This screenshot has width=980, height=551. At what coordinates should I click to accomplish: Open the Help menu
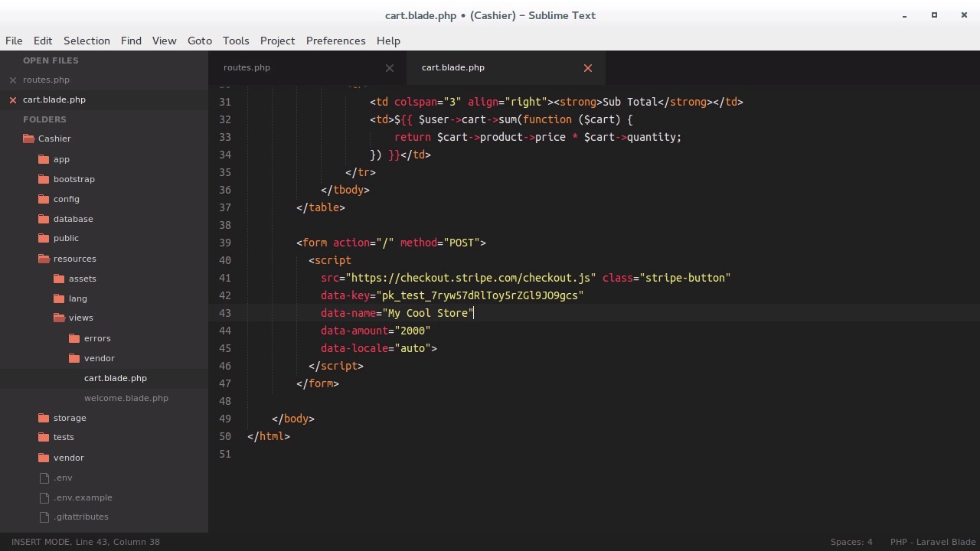[x=388, y=41]
